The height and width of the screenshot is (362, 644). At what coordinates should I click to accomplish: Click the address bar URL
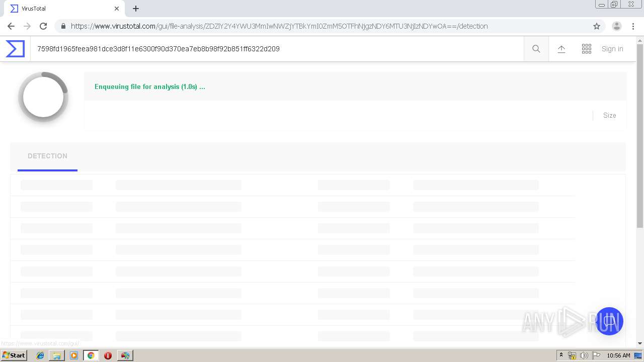[x=279, y=26]
